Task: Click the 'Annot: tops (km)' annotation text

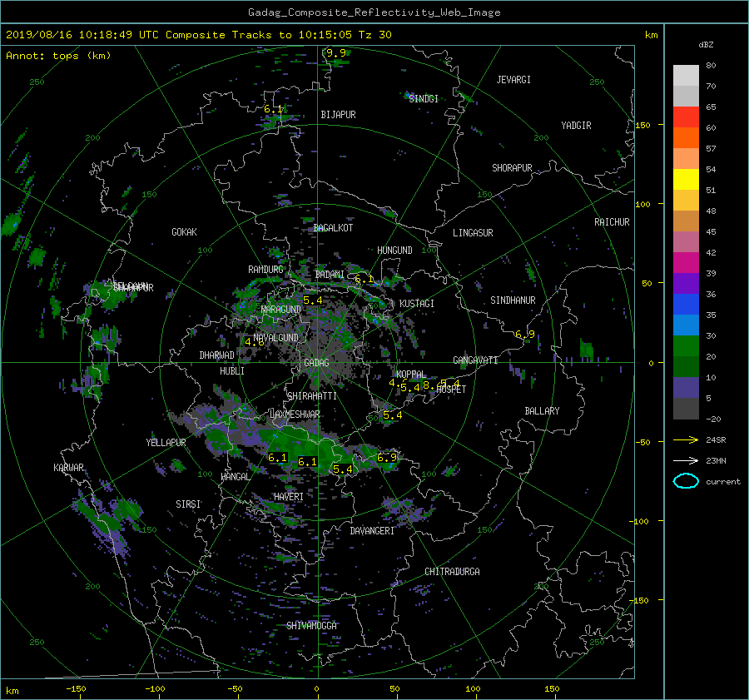Action: coord(58,56)
